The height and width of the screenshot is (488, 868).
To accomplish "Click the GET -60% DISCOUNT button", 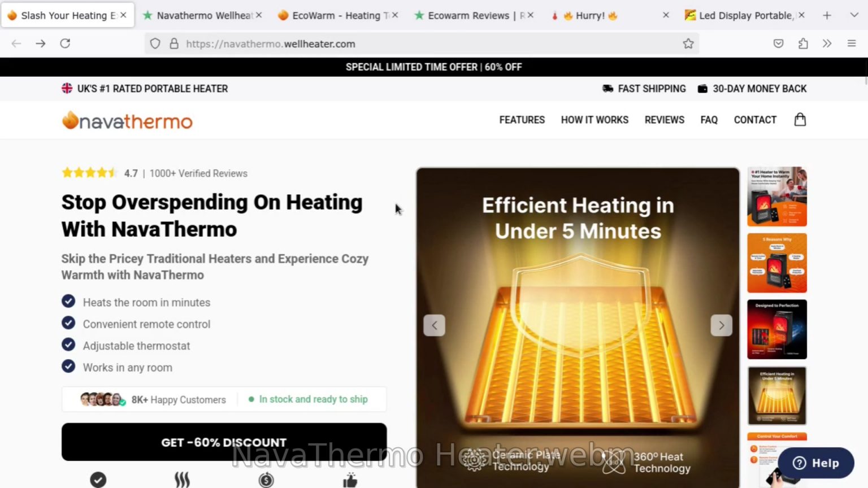I will (224, 442).
